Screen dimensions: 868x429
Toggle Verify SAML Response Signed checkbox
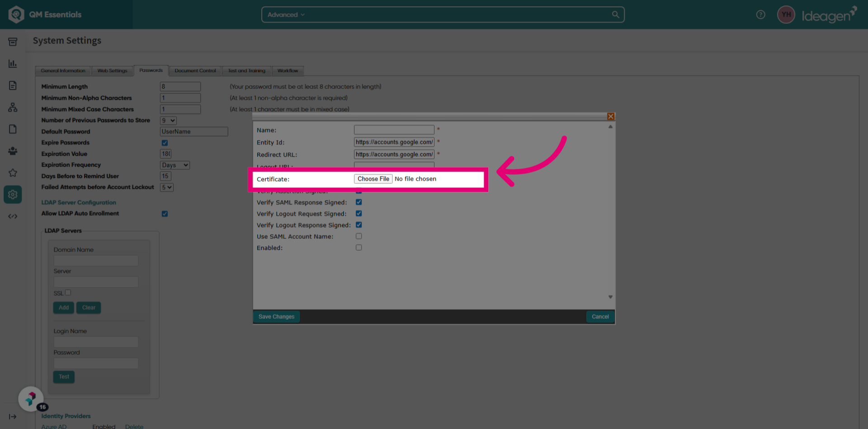[359, 202]
